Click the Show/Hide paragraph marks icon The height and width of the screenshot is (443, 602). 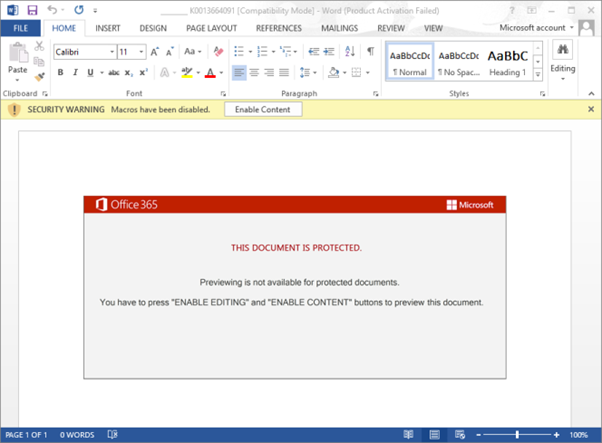click(370, 51)
